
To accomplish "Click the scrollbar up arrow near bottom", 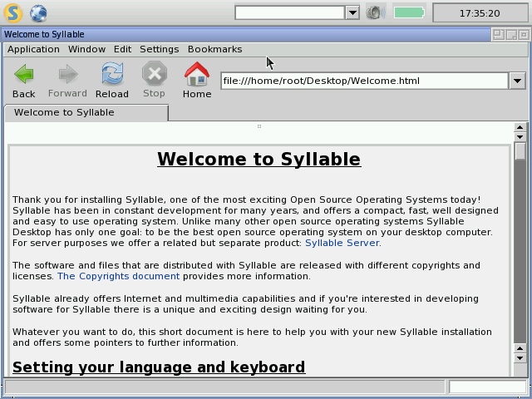I will pos(520,348).
